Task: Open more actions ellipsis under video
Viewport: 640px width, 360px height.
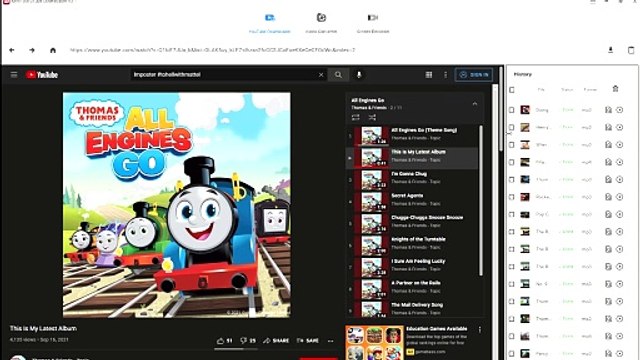Action: (331, 340)
